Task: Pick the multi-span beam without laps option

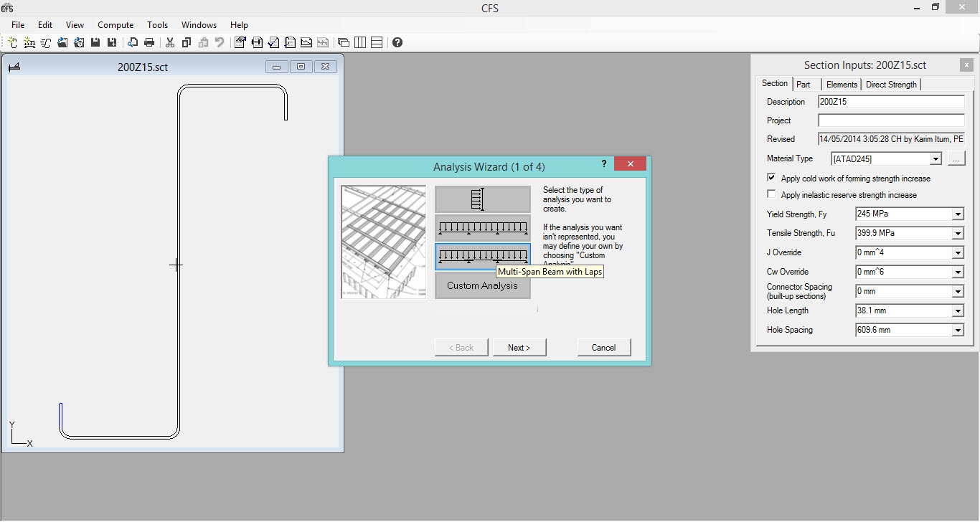Action: pos(482,228)
